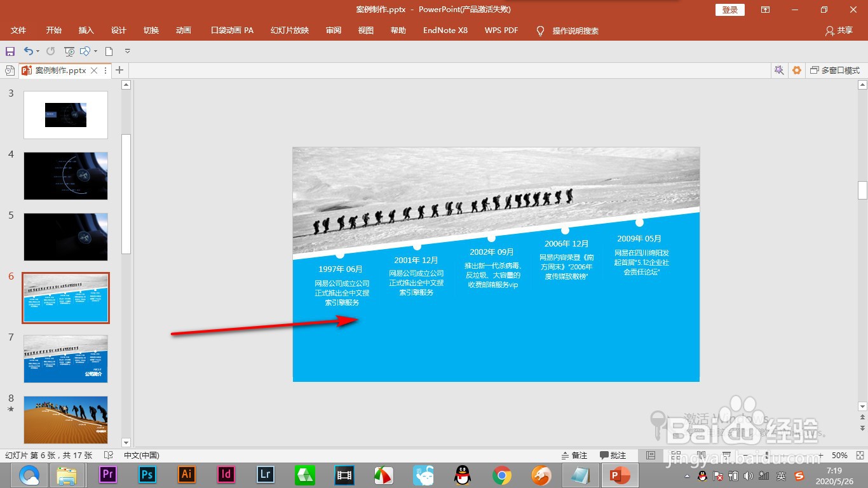The height and width of the screenshot is (488, 868).
Task: Click the editing area scroll up arrow
Action: point(862,85)
